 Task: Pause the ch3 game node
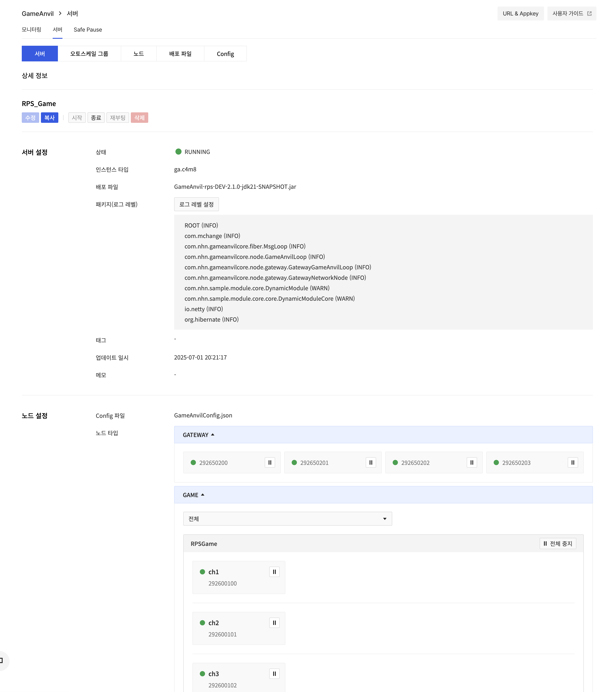(274, 674)
